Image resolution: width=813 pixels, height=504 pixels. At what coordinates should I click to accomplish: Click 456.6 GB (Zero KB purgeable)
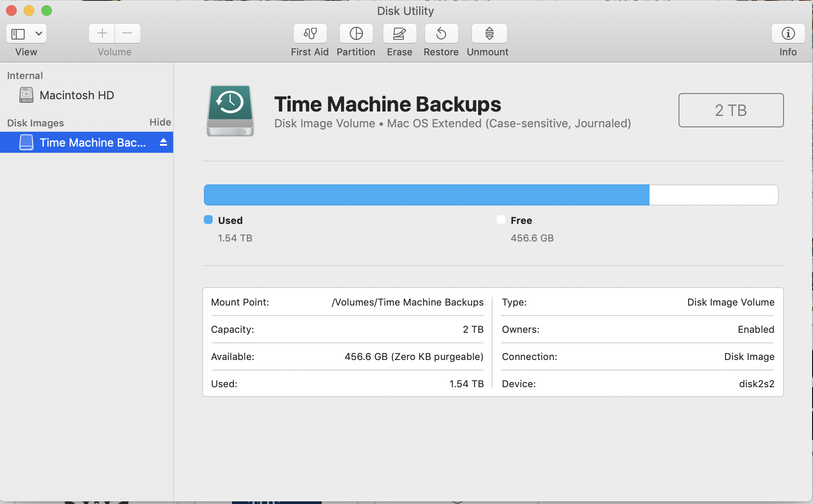[x=414, y=356]
